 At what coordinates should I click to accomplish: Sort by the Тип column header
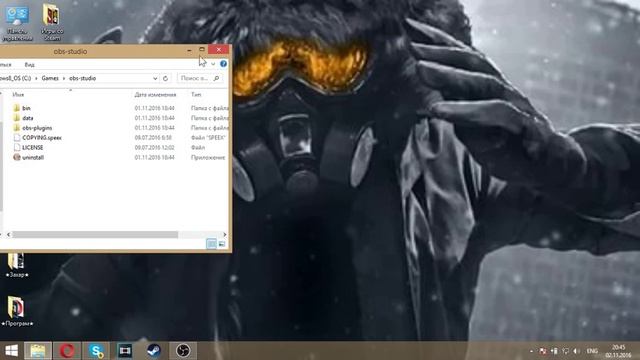(196, 95)
